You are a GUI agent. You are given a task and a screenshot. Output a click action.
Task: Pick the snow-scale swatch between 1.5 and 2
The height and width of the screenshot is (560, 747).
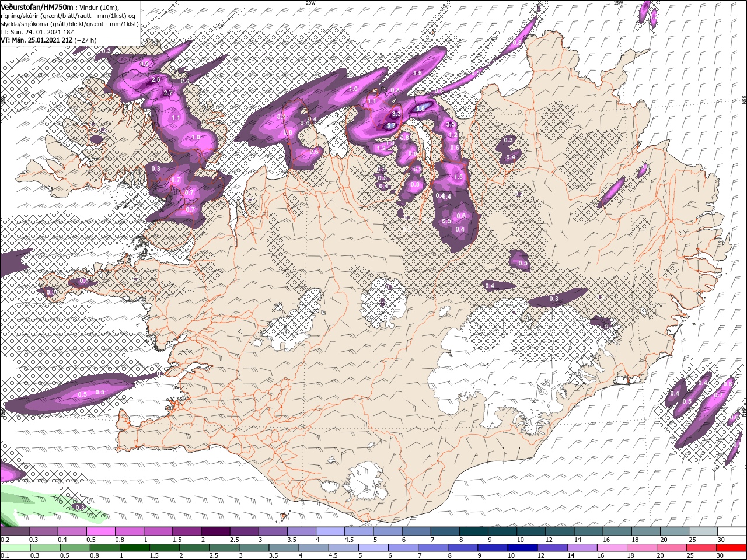coord(186,531)
